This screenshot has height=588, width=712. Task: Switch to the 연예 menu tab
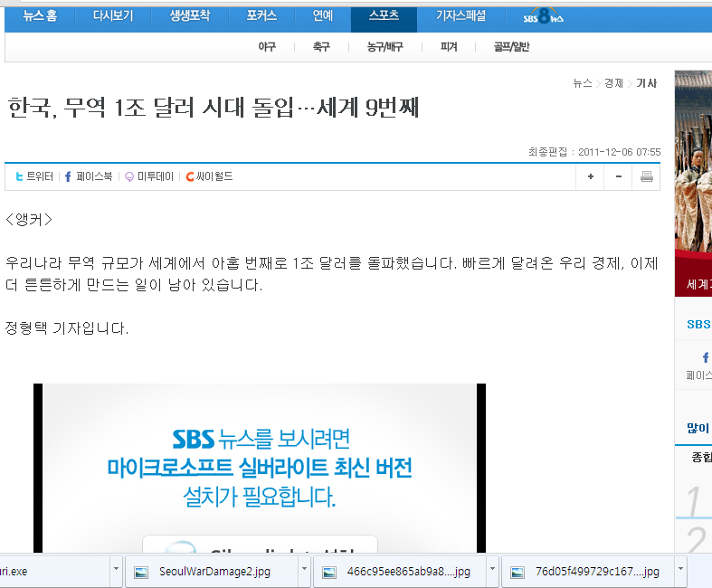[x=322, y=16]
